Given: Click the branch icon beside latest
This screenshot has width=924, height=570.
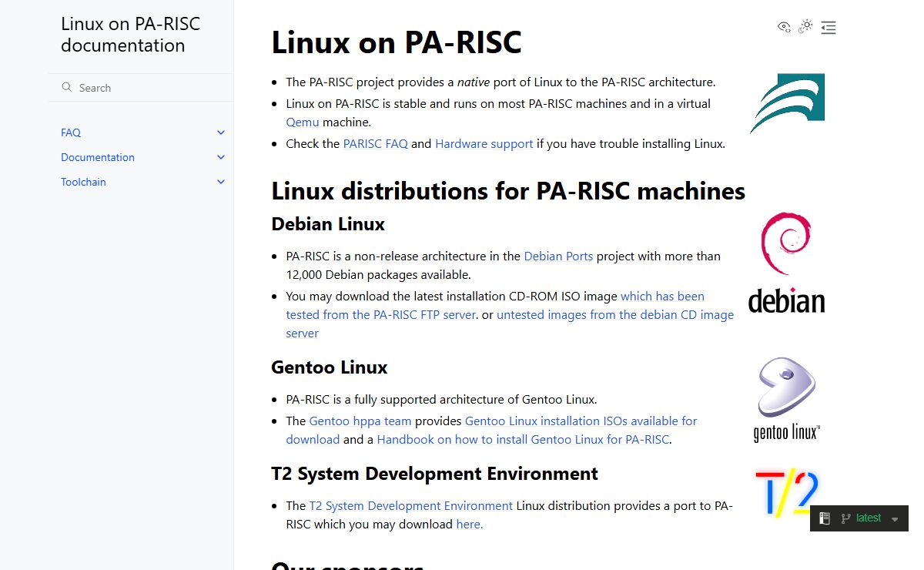Looking at the screenshot, I should pyautogui.click(x=845, y=518).
